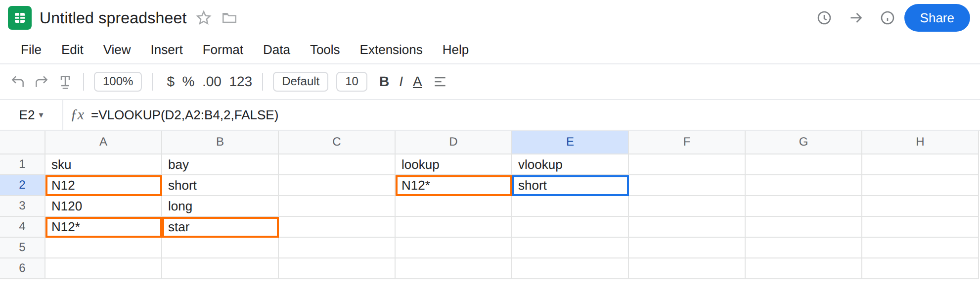Open the View menu

point(117,50)
